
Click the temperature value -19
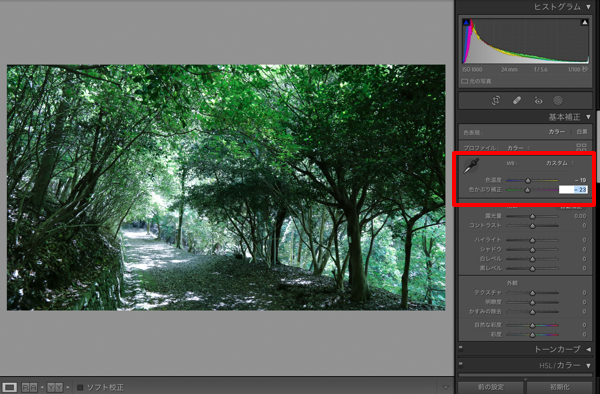[580, 180]
